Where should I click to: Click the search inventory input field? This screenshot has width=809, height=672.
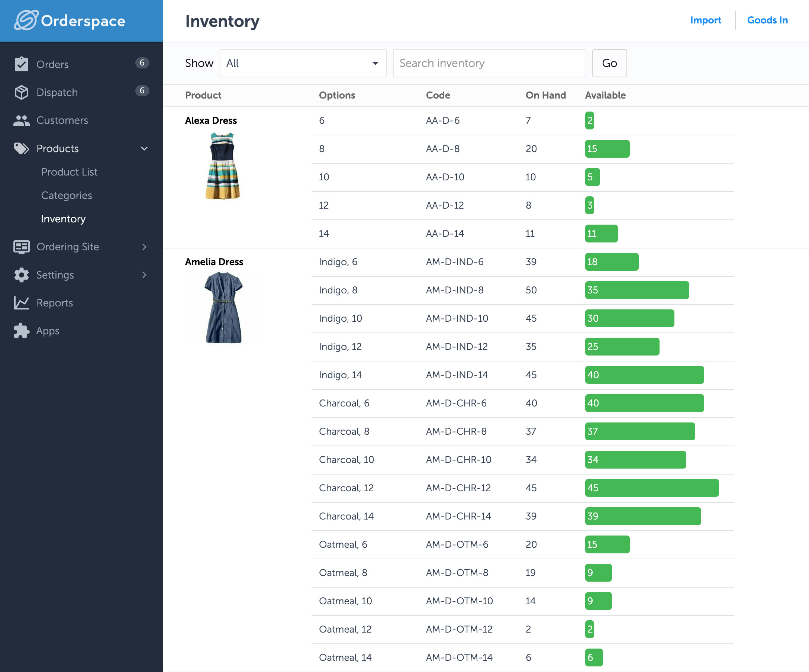click(x=489, y=63)
